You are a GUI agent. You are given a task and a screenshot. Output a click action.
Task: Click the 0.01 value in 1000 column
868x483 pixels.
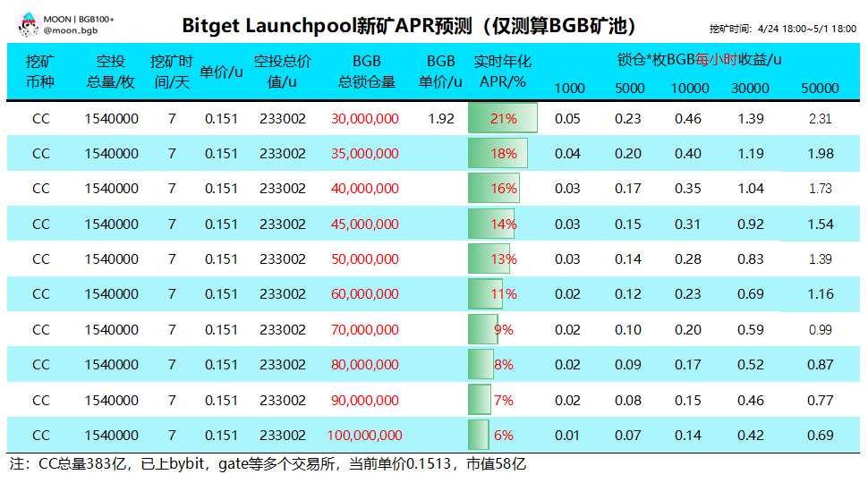[x=567, y=436]
